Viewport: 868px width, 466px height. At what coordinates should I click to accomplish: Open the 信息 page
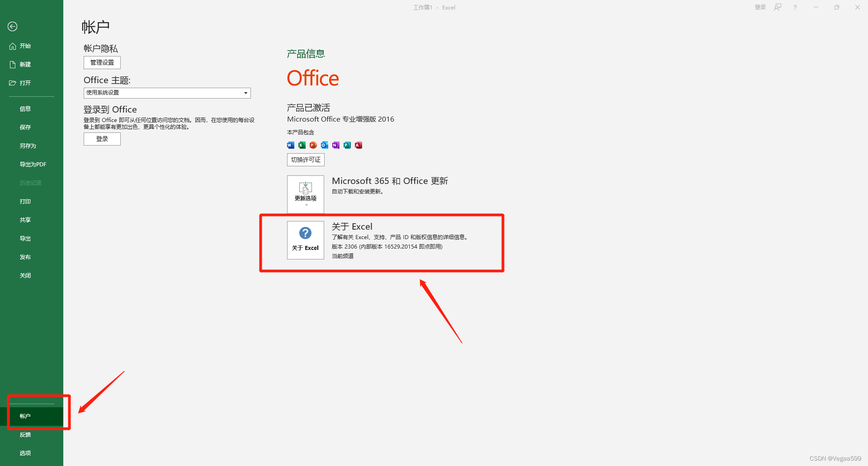click(32, 109)
